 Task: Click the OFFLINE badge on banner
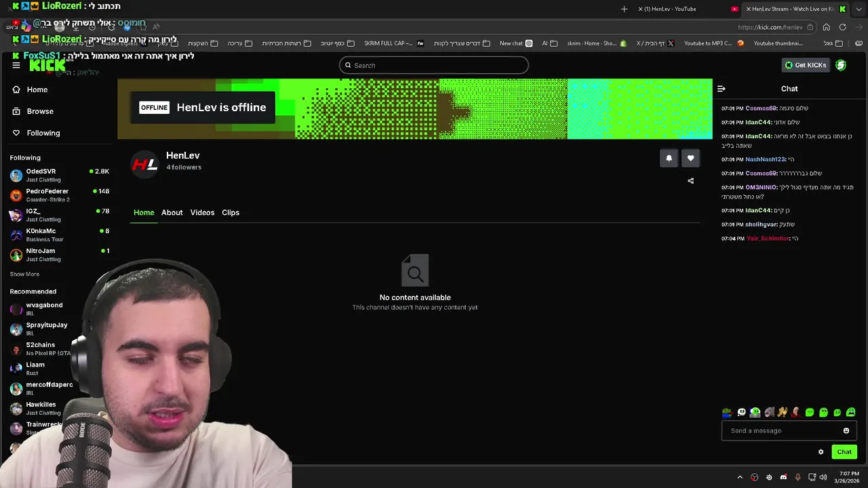(x=154, y=108)
